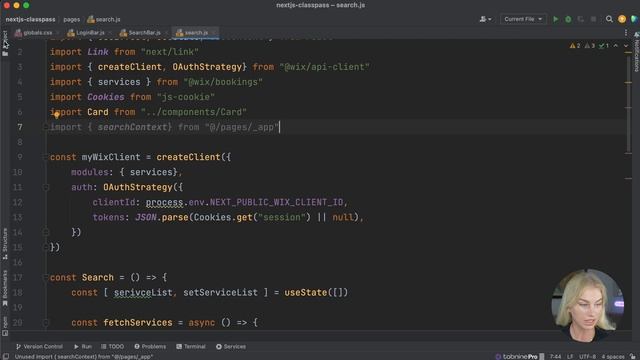Click the 7:44 caret position indicator
The width and height of the screenshot is (640, 360).
click(555, 357)
